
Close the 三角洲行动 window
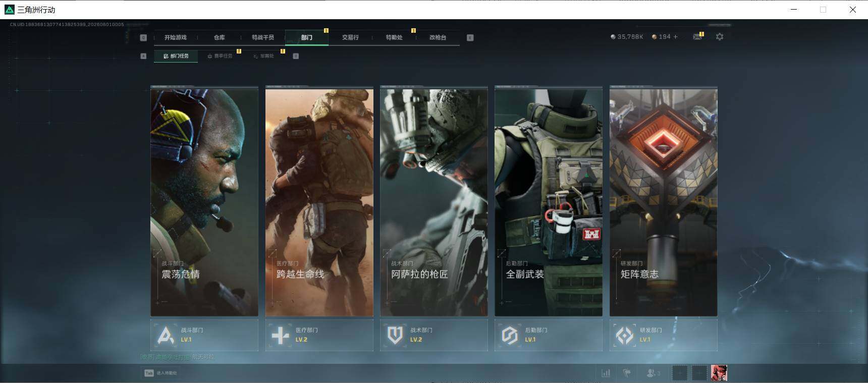tap(853, 10)
